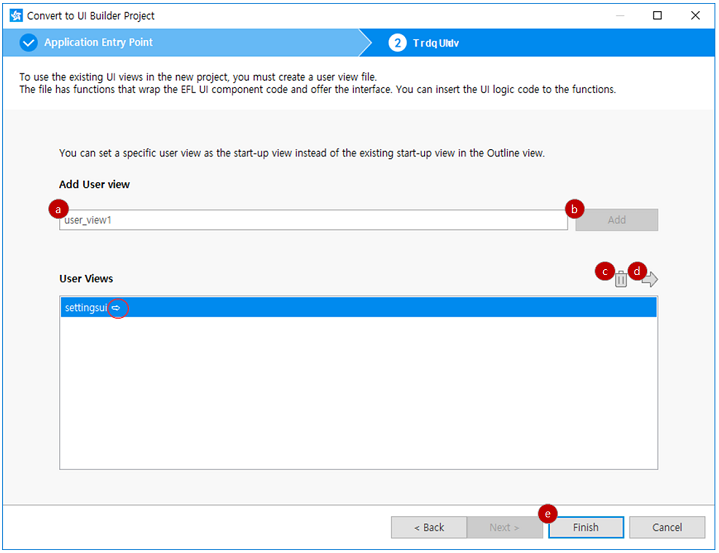This screenshot has height=553, width=719.
Task: Click the disabled Next button
Action: pyautogui.click(x=505, y=527)
